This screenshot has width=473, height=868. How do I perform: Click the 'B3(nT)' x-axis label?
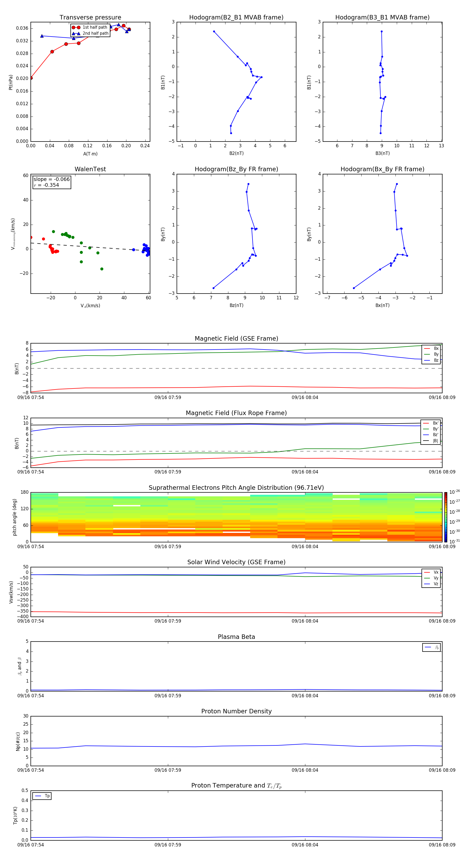pos(382,153)
